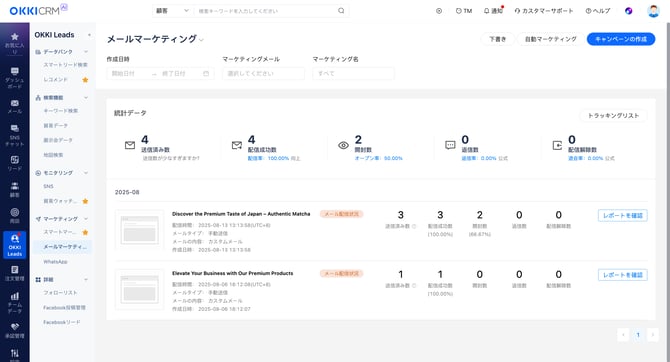Open the チームデータ chart icon

click(15, 296)
